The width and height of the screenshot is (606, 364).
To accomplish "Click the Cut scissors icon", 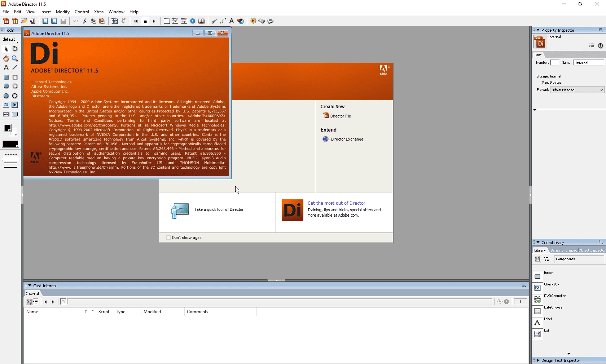I will pos(85,21).
